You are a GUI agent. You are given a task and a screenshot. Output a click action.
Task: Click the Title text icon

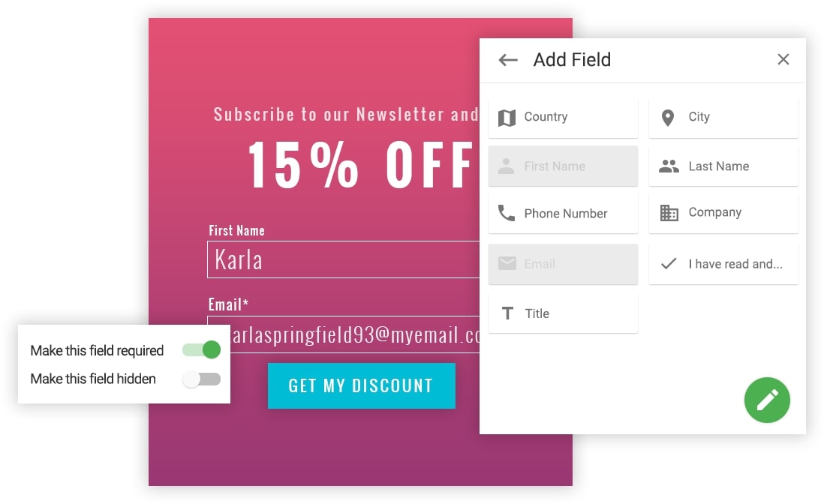pyautogui.click(x=507, y=313)
